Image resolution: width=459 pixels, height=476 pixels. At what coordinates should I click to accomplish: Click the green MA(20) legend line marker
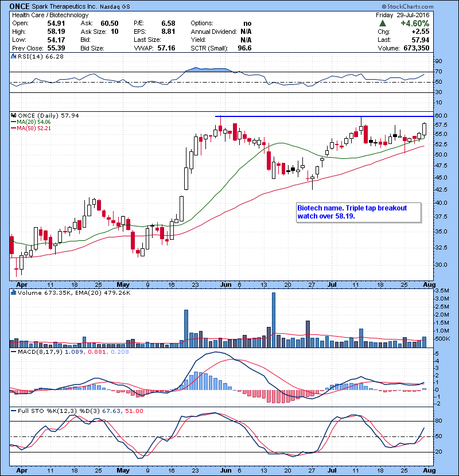(x=13, y=122)
